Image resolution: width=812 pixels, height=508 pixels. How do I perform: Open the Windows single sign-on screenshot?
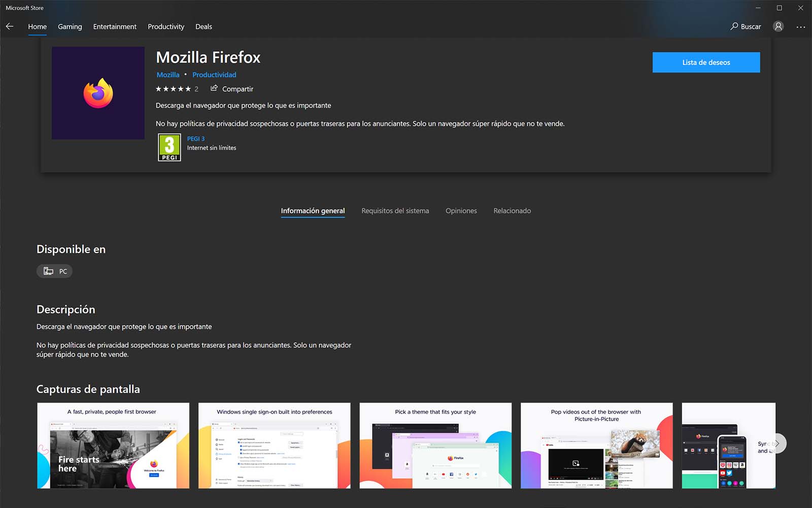275,446
